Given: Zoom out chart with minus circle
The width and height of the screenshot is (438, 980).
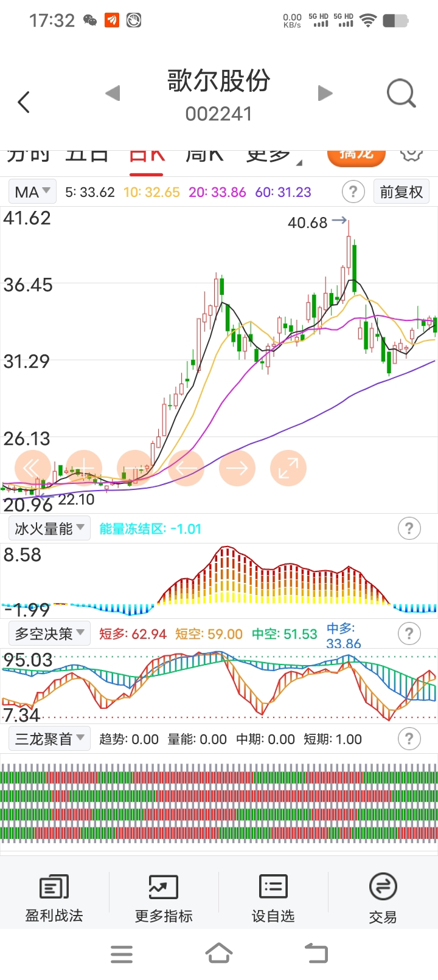Looking at the screenshot, I should pos(134,468).
